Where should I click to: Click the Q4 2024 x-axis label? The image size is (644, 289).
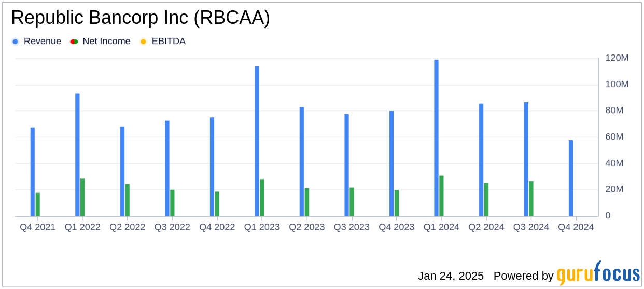[576, 227]
